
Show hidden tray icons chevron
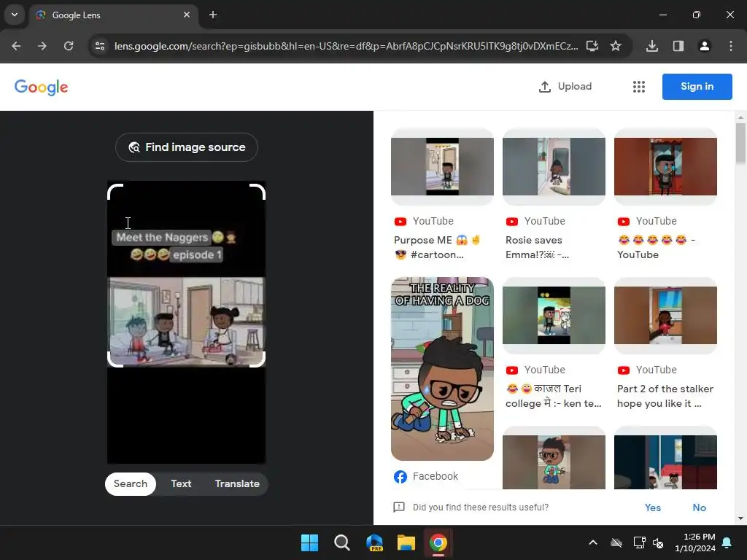(x=593, y=542)
